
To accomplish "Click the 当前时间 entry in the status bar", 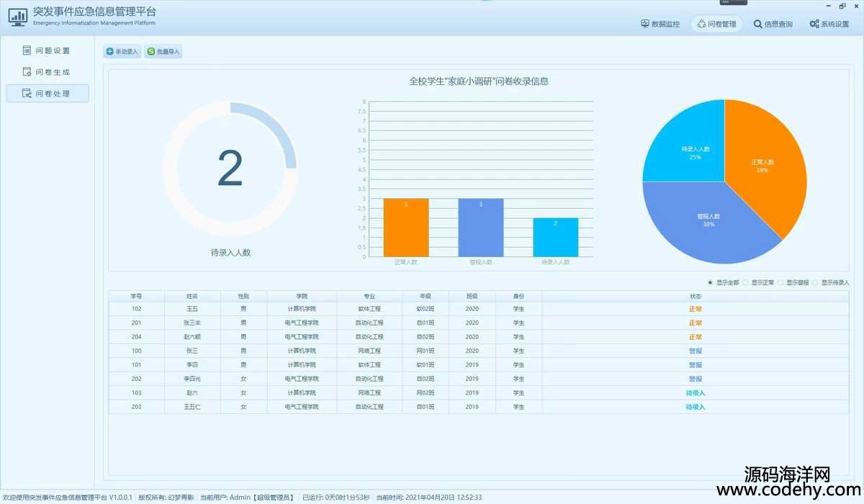I will point(429,498).
